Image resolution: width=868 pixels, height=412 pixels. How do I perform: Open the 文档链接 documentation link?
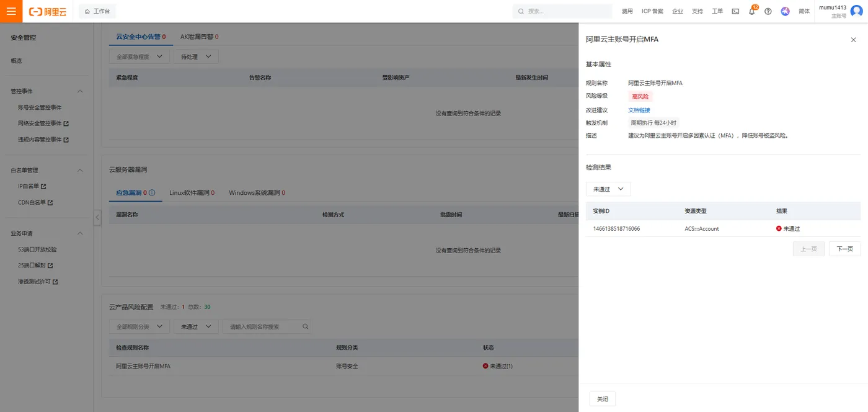639,110
